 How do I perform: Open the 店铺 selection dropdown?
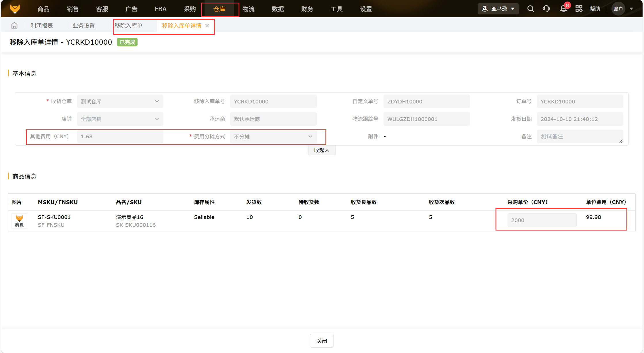click(120, 119)
